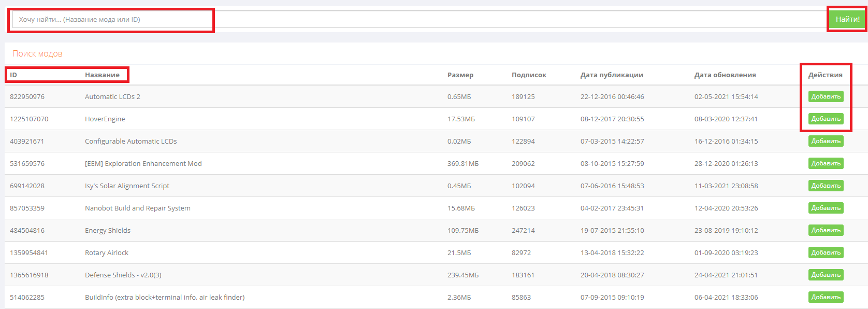Image resolution: width=868 pixels, height=309 pixels.
Task: Add the HoverEngine mod
Action: coord(826,119)
